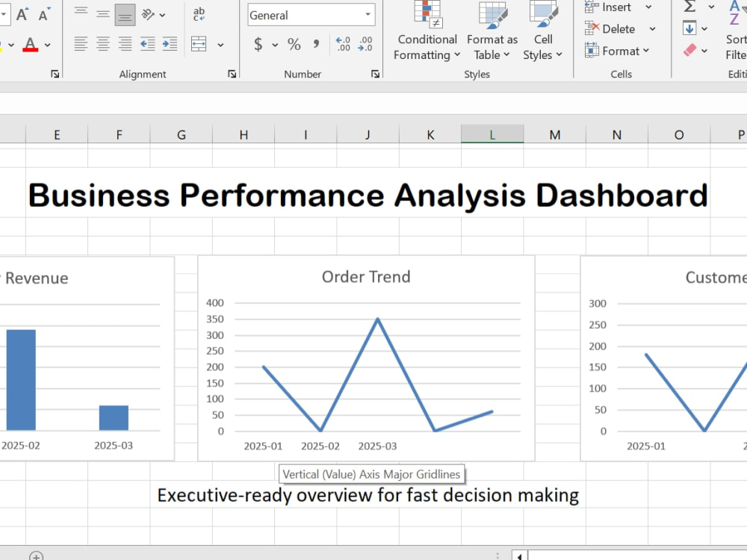Click the Increase Font Size icon
The height and width of the screenshot is (560, 747).
tap(22, 15)
